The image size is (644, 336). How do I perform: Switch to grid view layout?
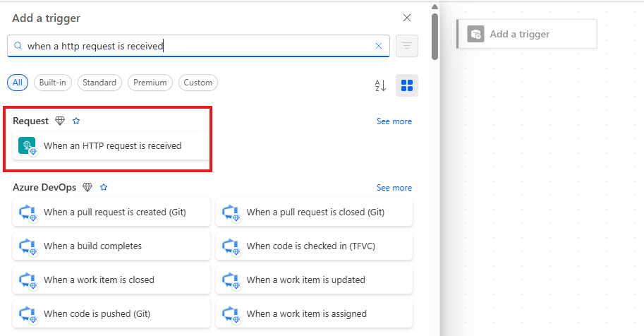click(406, 85)
